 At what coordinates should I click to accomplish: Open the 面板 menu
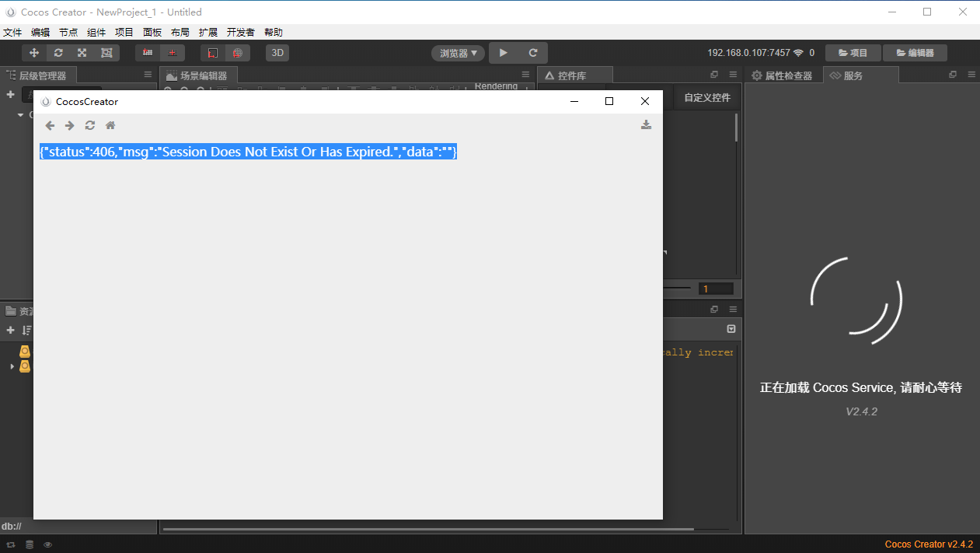coord(152,32)
